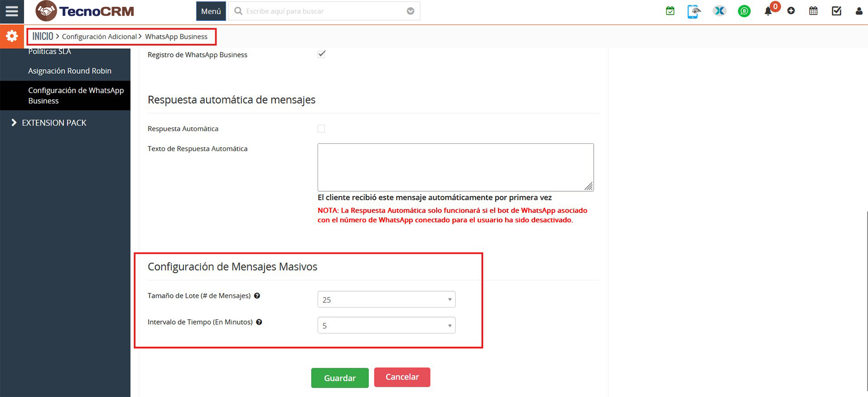
Task: Select Asignación Round Robin in sidebar
Action: pos(70,71)
